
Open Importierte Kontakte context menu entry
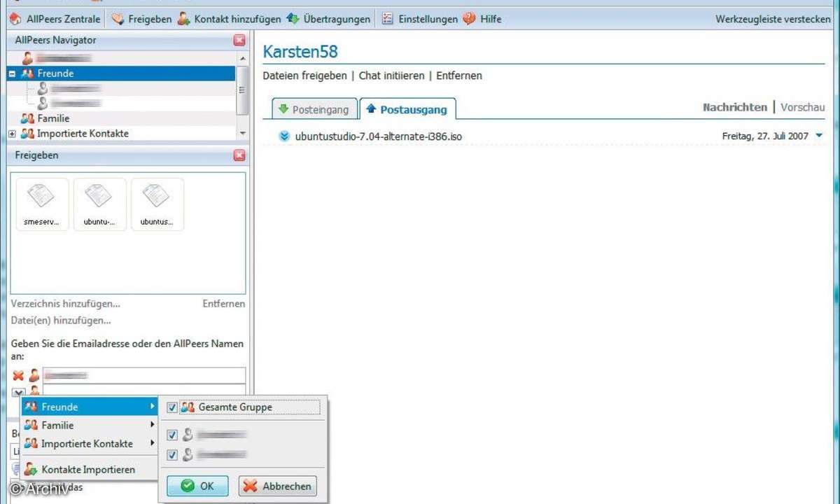click(89, 443)
